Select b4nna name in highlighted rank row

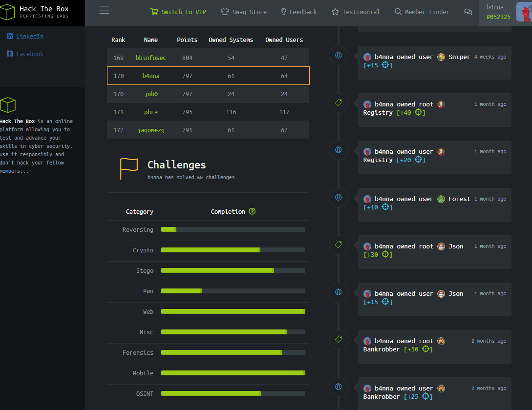[151, 76]
